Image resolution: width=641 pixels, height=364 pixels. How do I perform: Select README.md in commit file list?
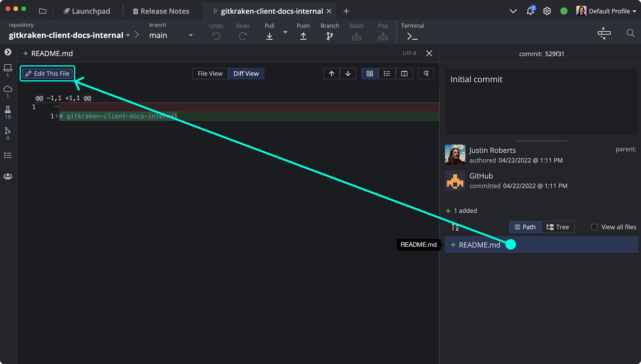pyautogui.click(x=541, y=245)
